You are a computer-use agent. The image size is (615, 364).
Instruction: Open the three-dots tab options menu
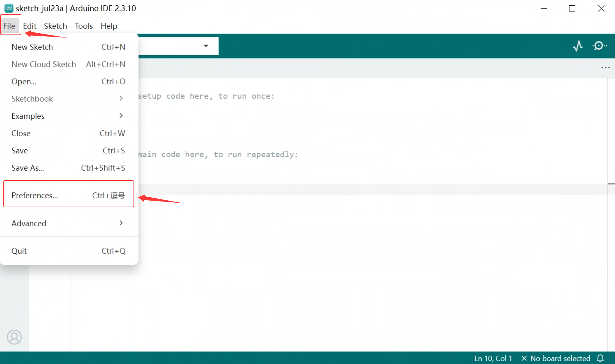tap(605, 68)
